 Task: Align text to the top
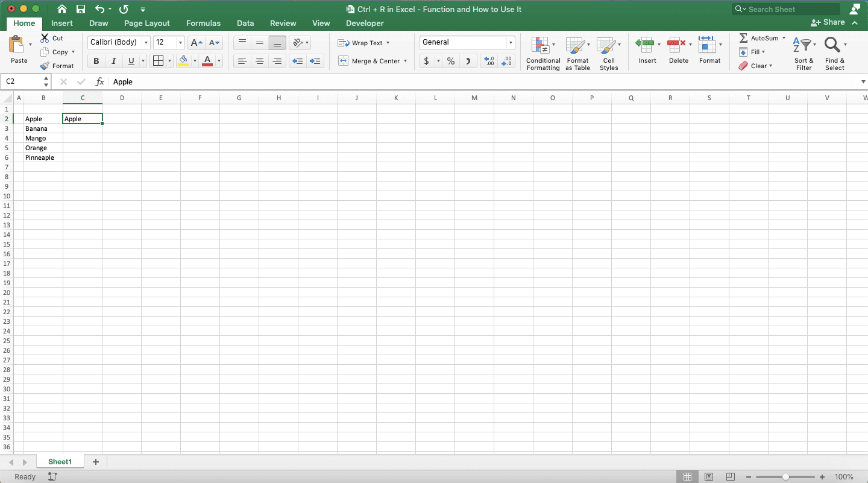242,43
